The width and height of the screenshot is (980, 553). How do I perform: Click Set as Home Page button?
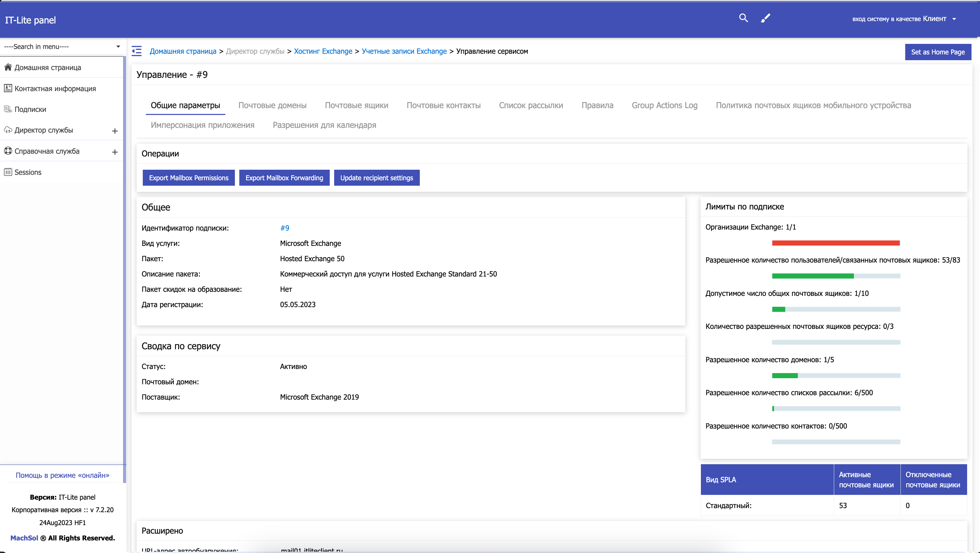[x=938, y=52]
